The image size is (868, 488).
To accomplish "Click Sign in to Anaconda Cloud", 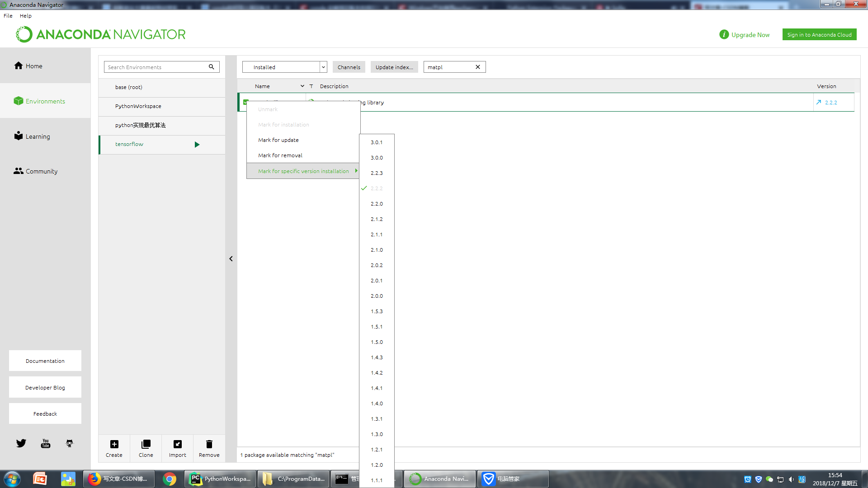I will (x=819, y=35).
